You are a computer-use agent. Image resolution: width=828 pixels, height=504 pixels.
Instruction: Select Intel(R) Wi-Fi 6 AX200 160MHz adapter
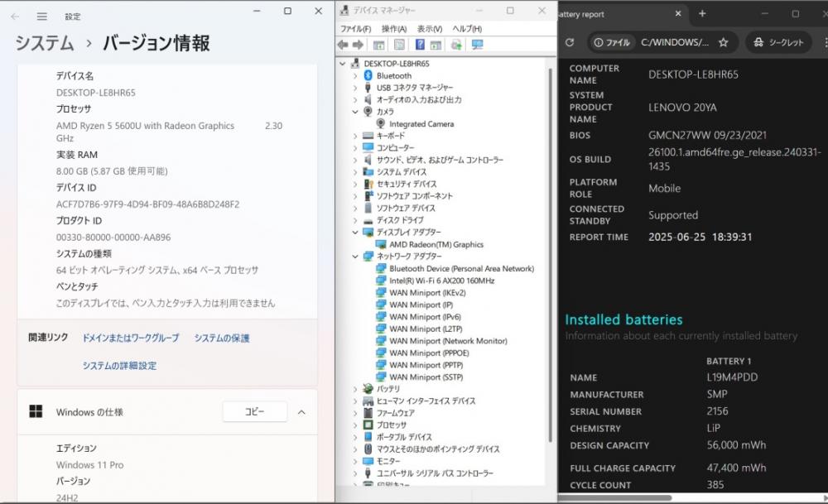(442, 281)
